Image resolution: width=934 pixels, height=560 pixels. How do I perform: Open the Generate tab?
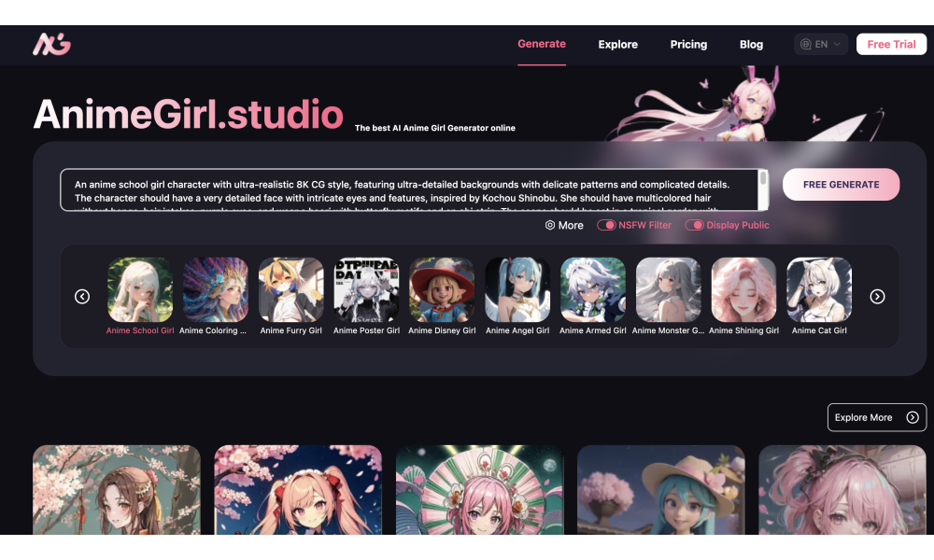coord(542,44)
